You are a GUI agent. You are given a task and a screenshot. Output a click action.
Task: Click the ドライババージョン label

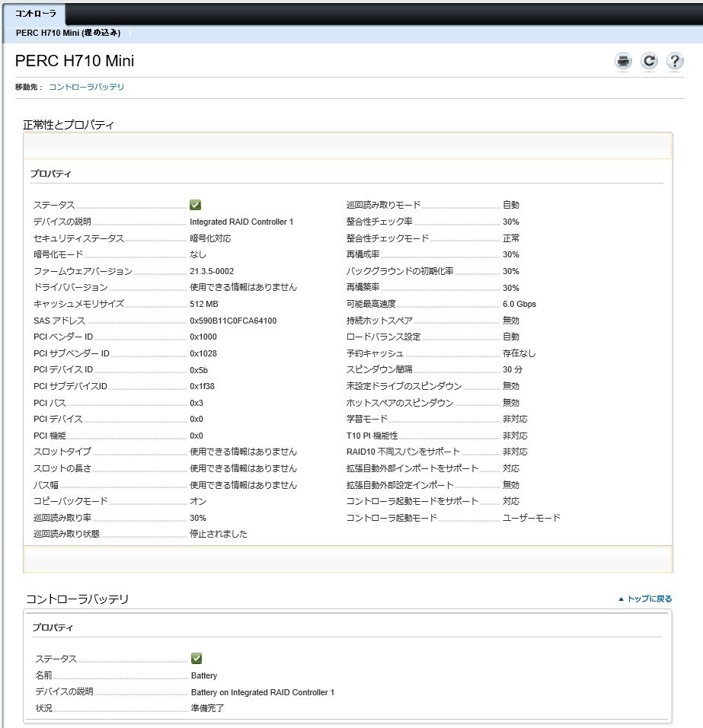point(71,287)
